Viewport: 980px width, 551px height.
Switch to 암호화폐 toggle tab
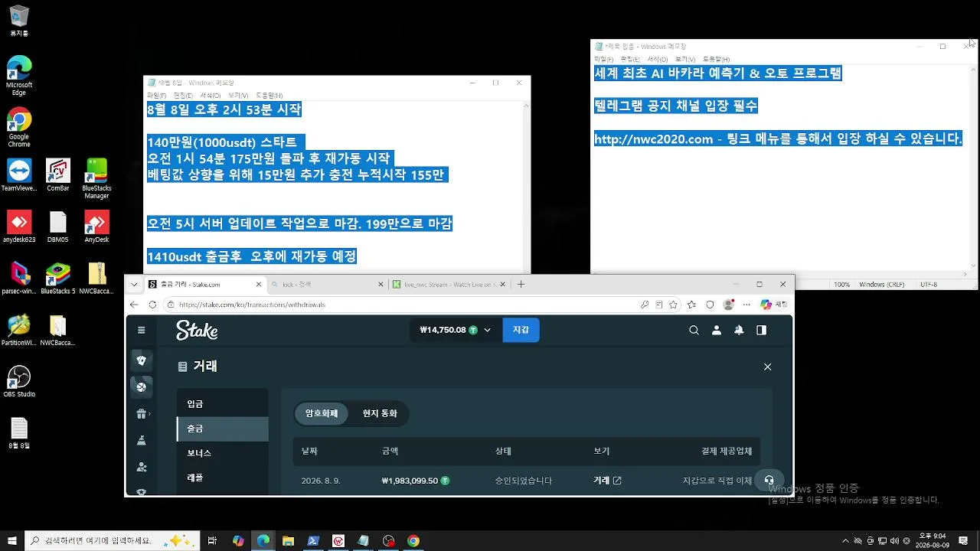(322, 413)
